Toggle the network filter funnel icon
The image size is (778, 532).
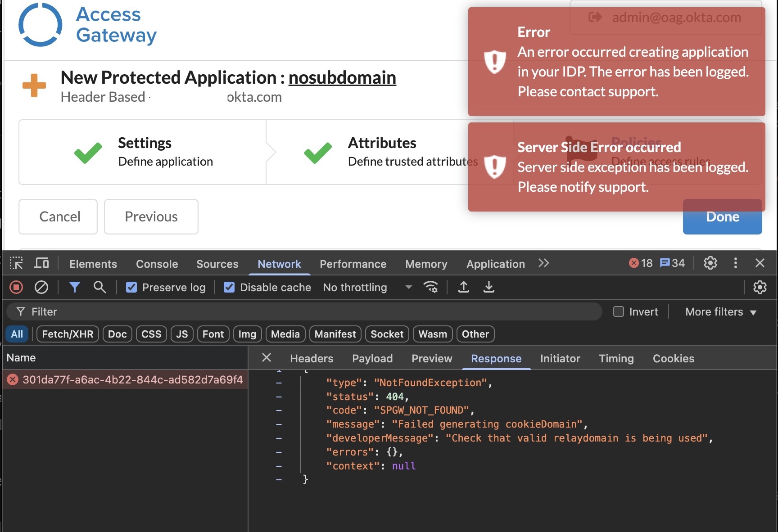click(75, 287)
